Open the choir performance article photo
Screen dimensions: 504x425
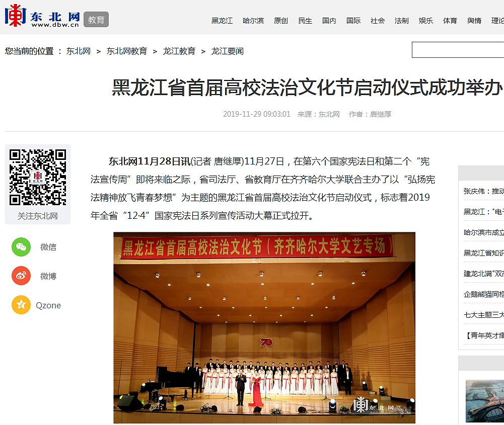click(x=264, y=327)
